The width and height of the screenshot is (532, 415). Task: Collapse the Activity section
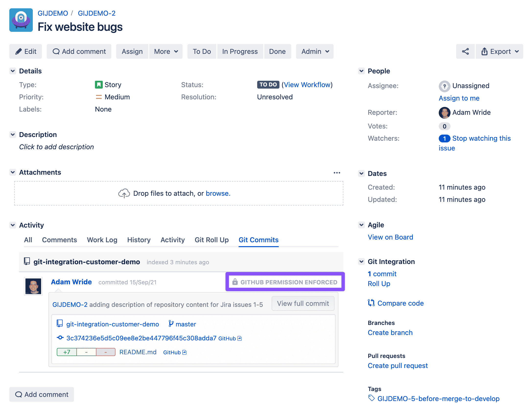tap(13, 225)
